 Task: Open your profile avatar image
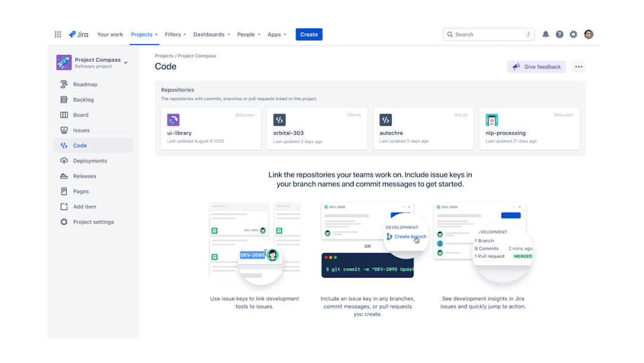[589, 34]
